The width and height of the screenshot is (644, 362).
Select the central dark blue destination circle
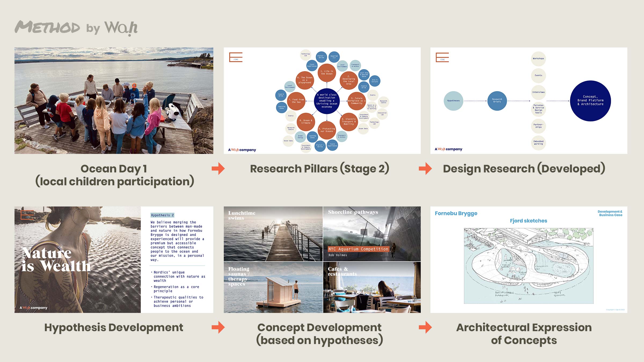coord(327,101)
